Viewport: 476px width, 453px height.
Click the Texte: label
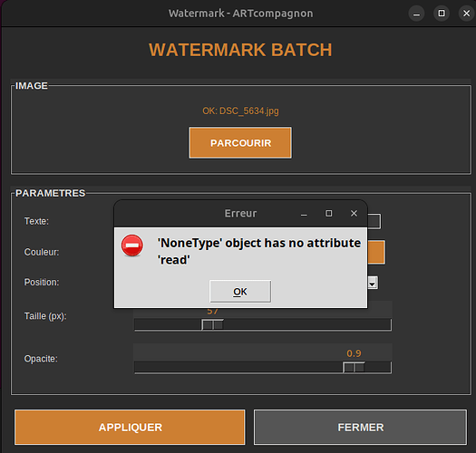click(36, 221)
